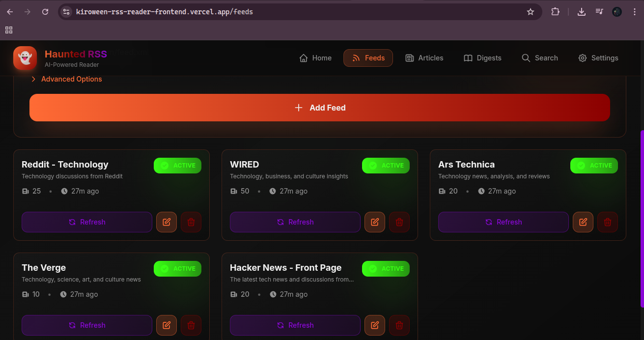Image resolution: width=644 pixels, height=340 pixels.
Task: Select the Feeds navigation tab
Action: 368,58
